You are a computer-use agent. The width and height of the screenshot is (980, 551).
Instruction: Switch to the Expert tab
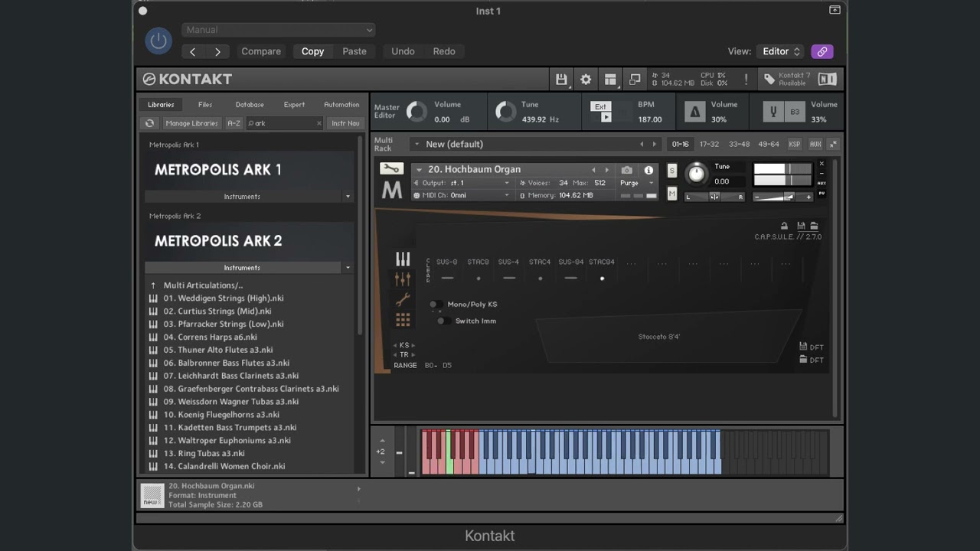(294, 105)
